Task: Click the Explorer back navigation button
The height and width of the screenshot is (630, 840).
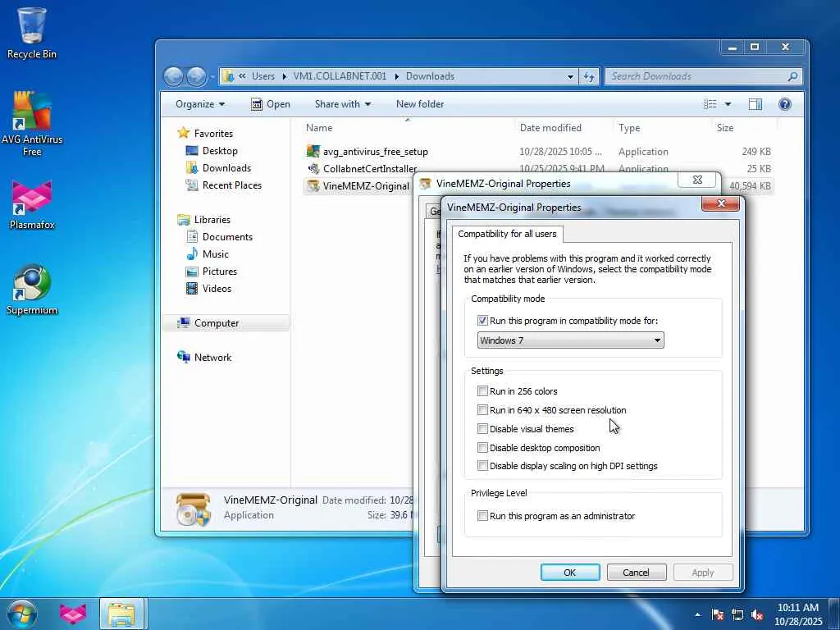Action: click(x=174, y=76)
